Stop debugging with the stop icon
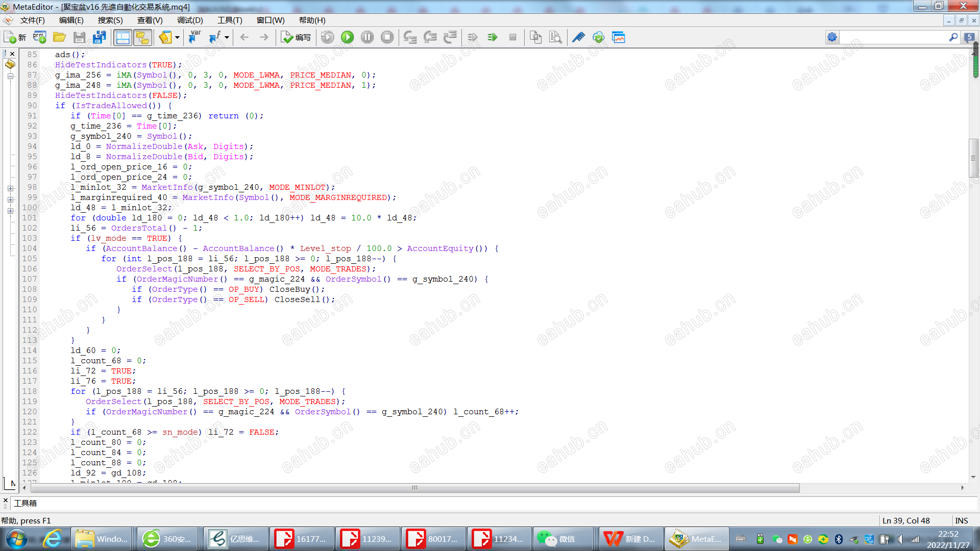 [387, 37]
